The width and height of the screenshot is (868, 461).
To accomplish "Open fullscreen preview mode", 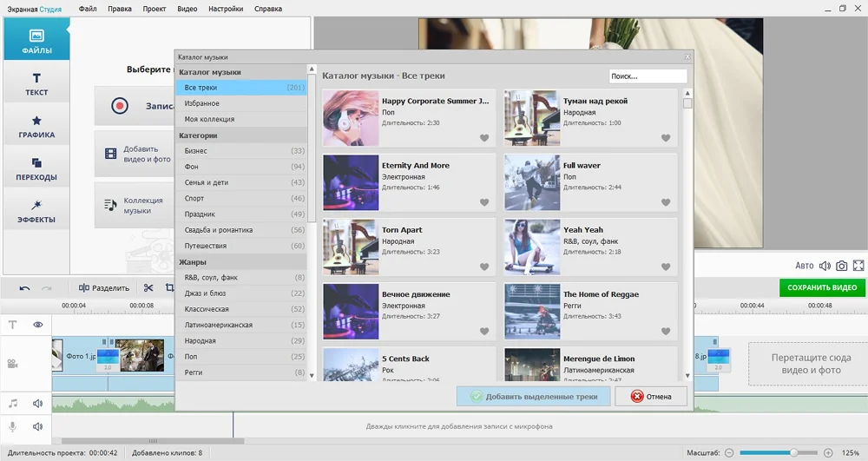I will pos(858,266).
